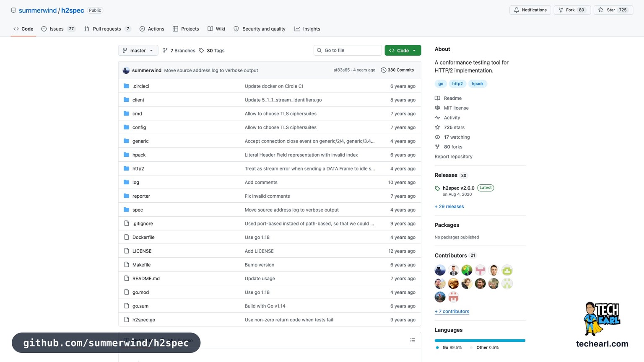Click the tag icon next to 30 Tags
Image resolution: width=644 pixels, height=362 pixels.
tap(201, 50)
